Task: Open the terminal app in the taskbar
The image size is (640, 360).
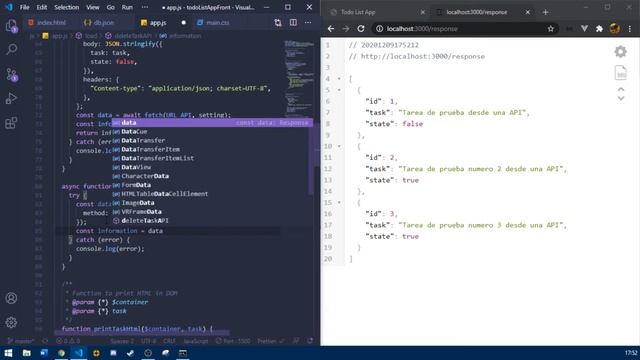Action: (183, 353)
